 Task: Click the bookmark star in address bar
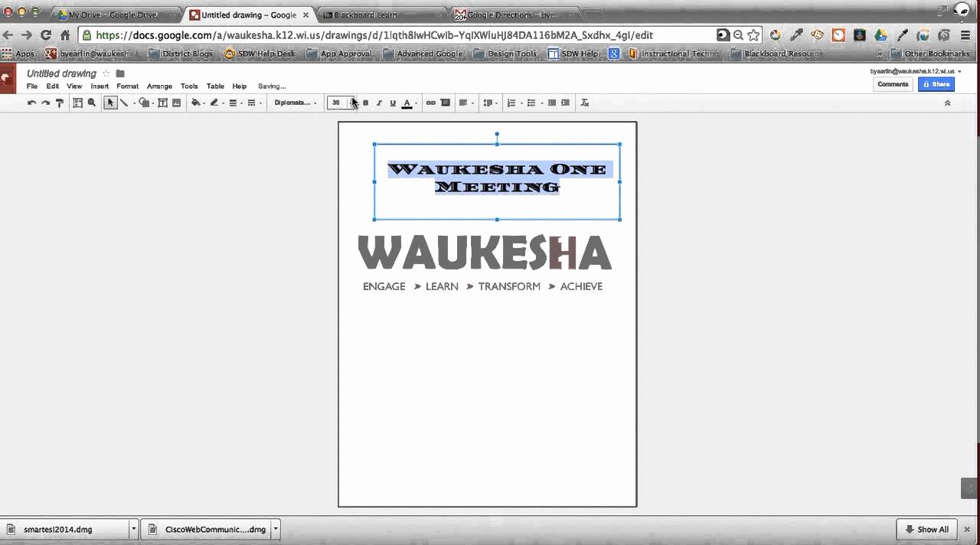pos(753,35)
